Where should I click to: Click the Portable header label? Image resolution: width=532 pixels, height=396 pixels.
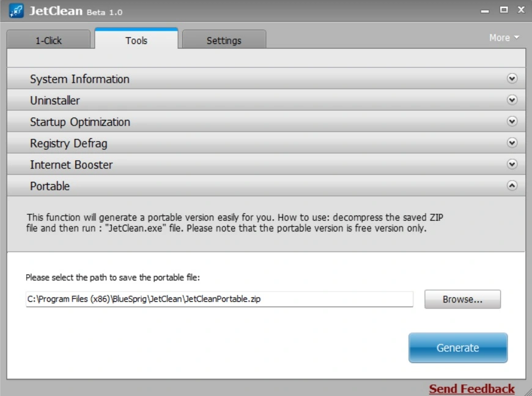pyautogui.click(x=50, y=186)
